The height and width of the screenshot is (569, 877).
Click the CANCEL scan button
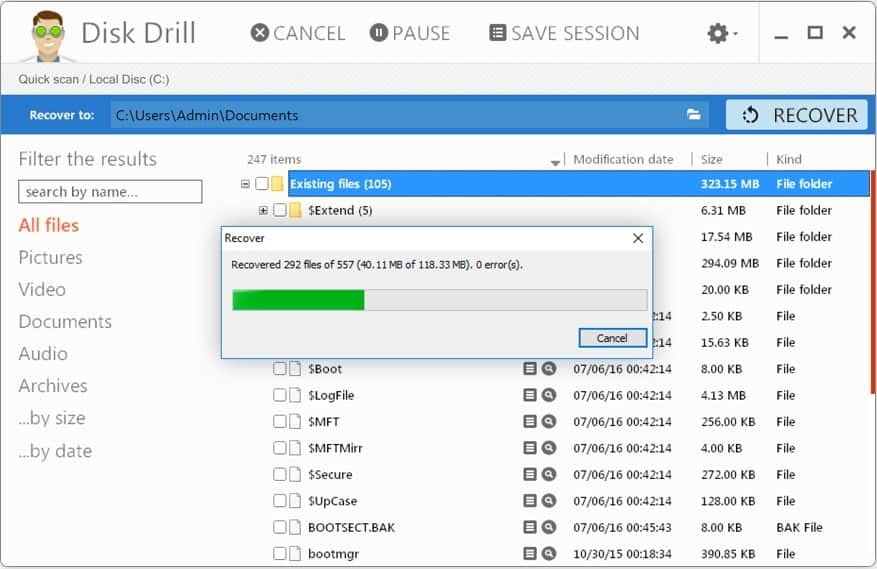[x=298, y=33]
